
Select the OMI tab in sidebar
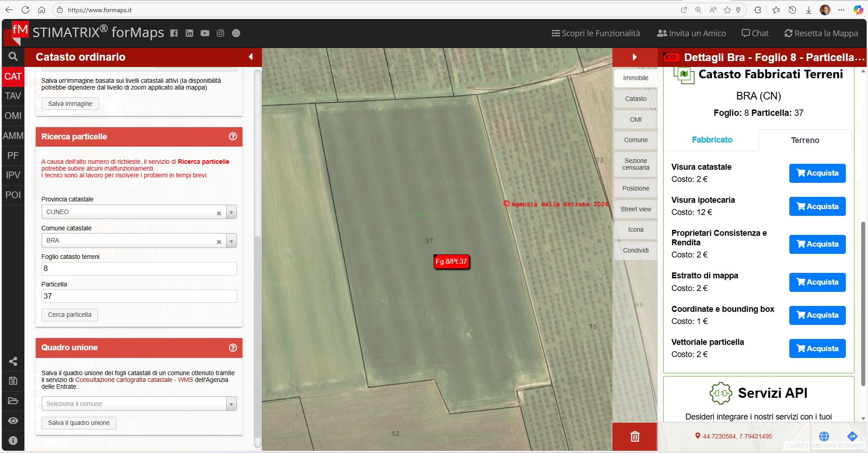(13, 116)
